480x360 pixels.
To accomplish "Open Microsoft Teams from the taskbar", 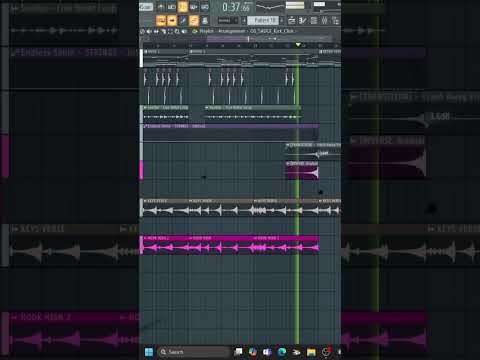I will (x=267, y=352).
